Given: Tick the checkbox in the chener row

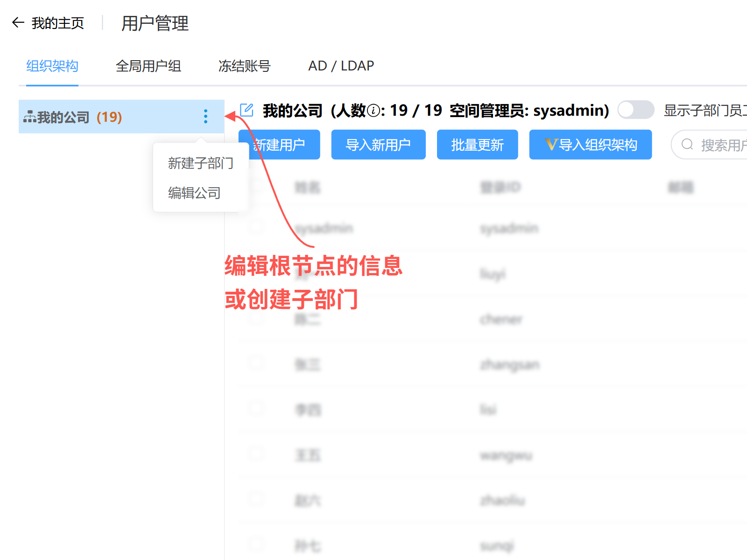Looking at the screenshot, I should [x=256, y=319].
